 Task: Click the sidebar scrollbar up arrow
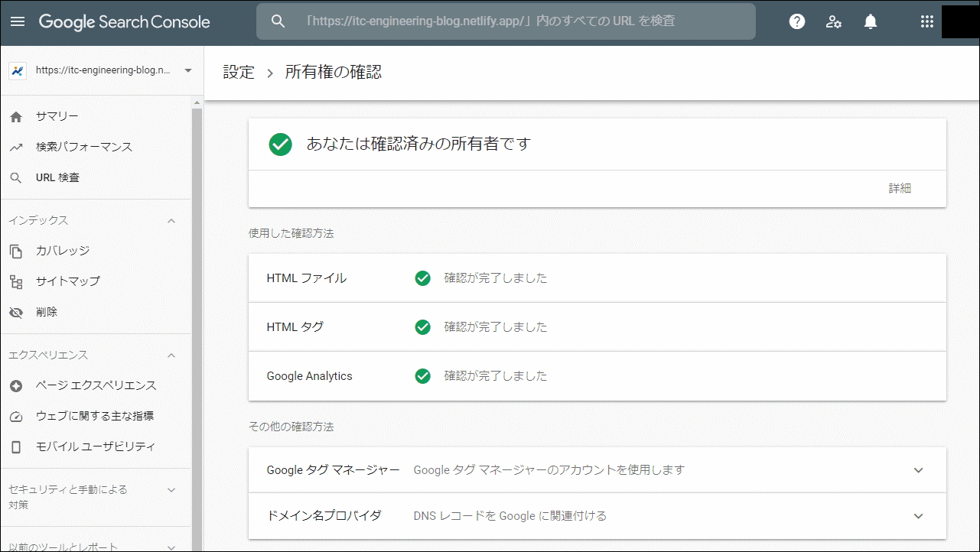[197, 102]
